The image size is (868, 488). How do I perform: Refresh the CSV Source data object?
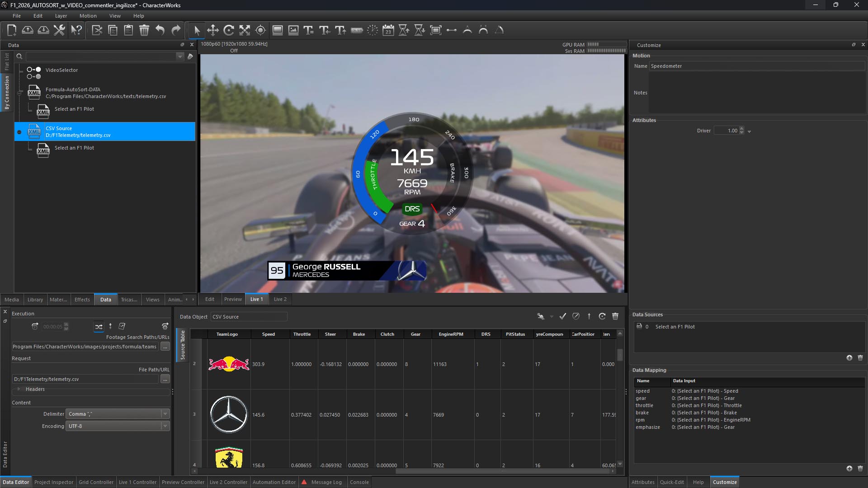[x=602, y=316]
